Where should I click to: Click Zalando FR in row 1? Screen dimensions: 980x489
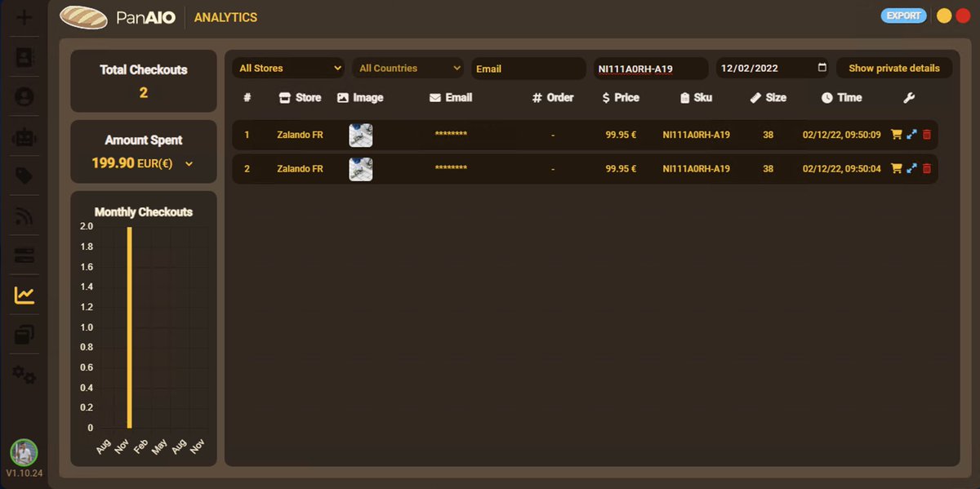(x=300, y=135)
